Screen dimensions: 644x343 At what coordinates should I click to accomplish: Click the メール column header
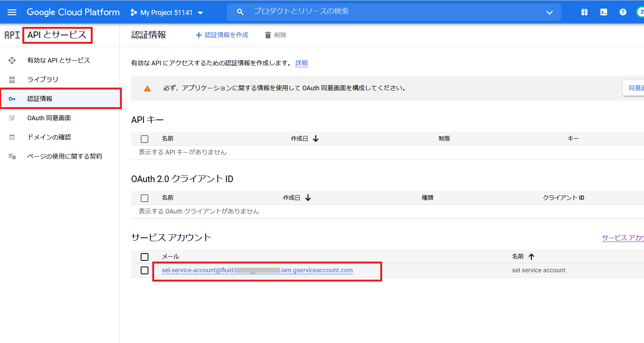171,257
